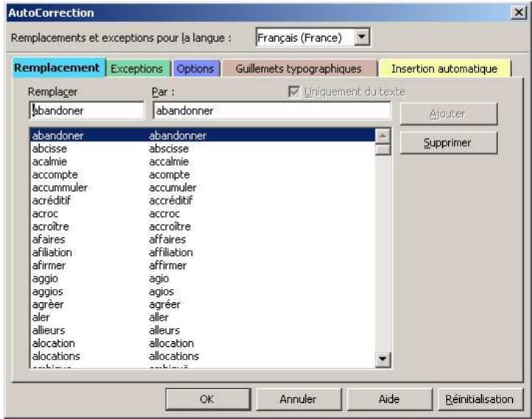Click replacement word abscisse

point(169,148)
